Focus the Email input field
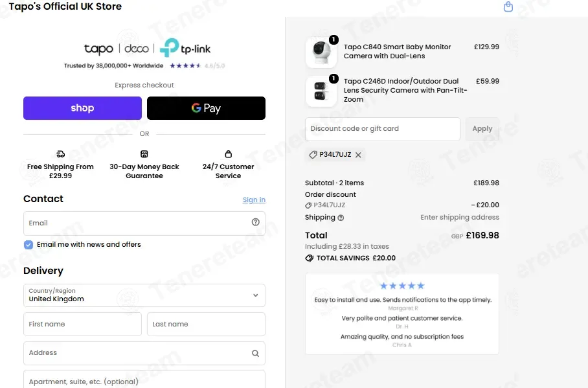The image size is (588, 388). pyautogui.click(x=144, y=223)
